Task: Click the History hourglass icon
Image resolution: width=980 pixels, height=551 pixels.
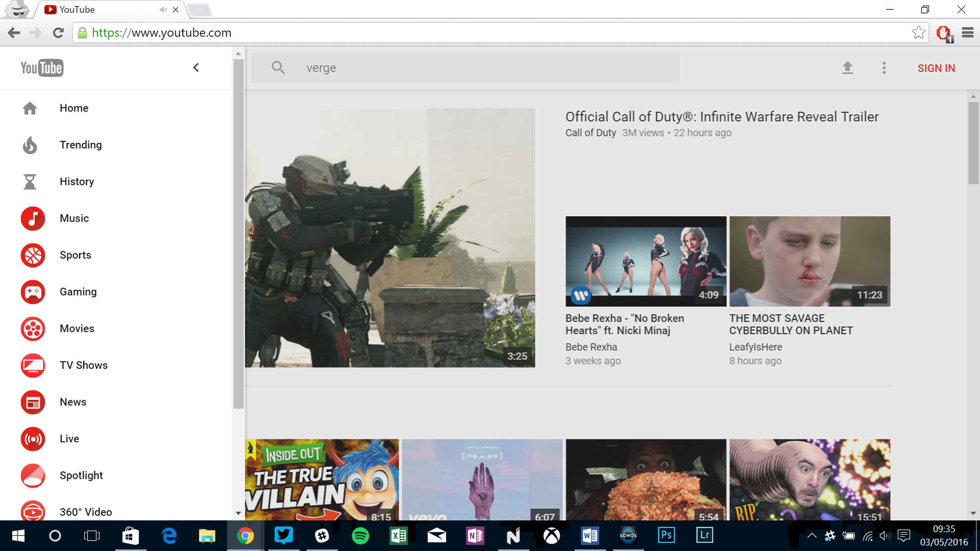Action: point(30,182)
